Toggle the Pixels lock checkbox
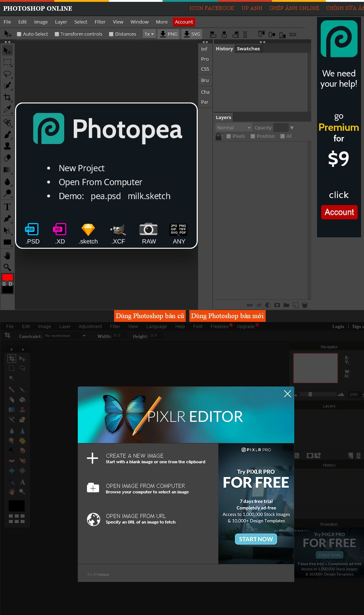364x615 pixels. coord(229,136)
